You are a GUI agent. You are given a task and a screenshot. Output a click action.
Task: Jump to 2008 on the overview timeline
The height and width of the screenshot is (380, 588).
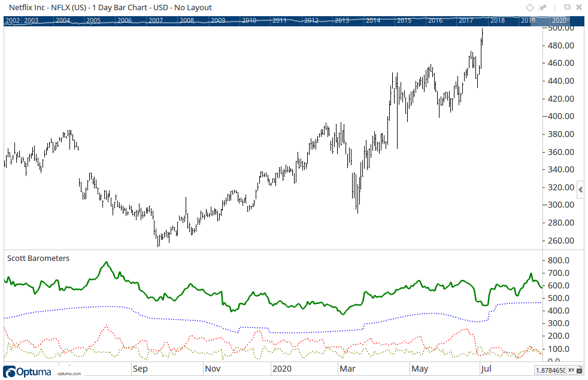click(x=187, y=20)
